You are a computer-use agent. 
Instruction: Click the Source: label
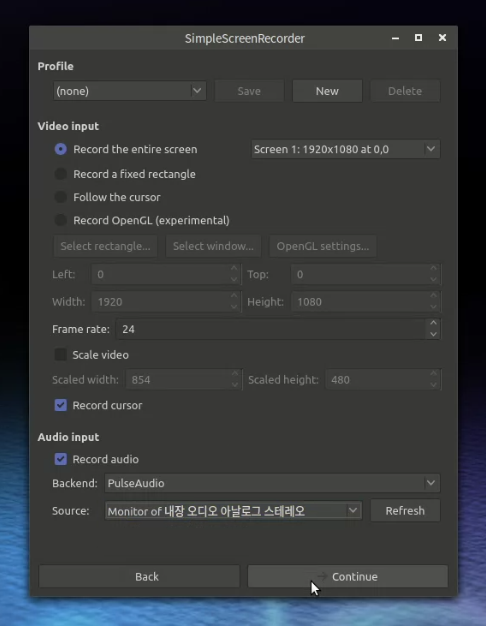click(x=71, y=511)
